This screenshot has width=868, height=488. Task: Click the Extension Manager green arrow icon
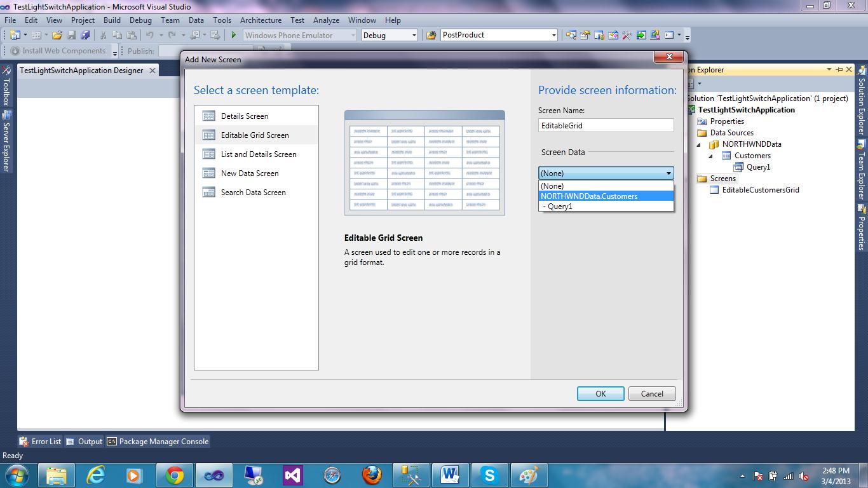(x=641, y=35)
